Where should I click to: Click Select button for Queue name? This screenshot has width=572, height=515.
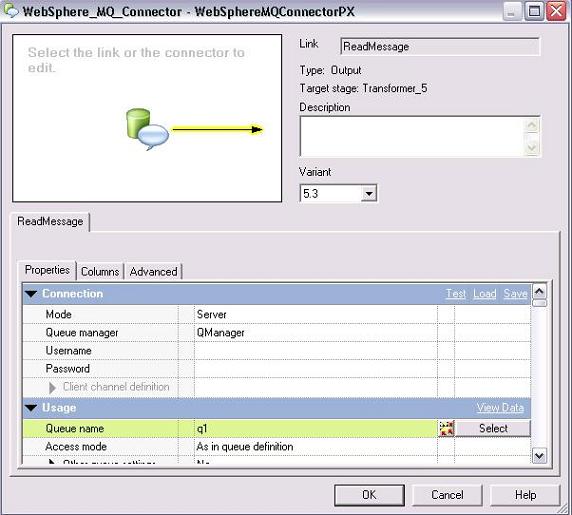[493, 428]
